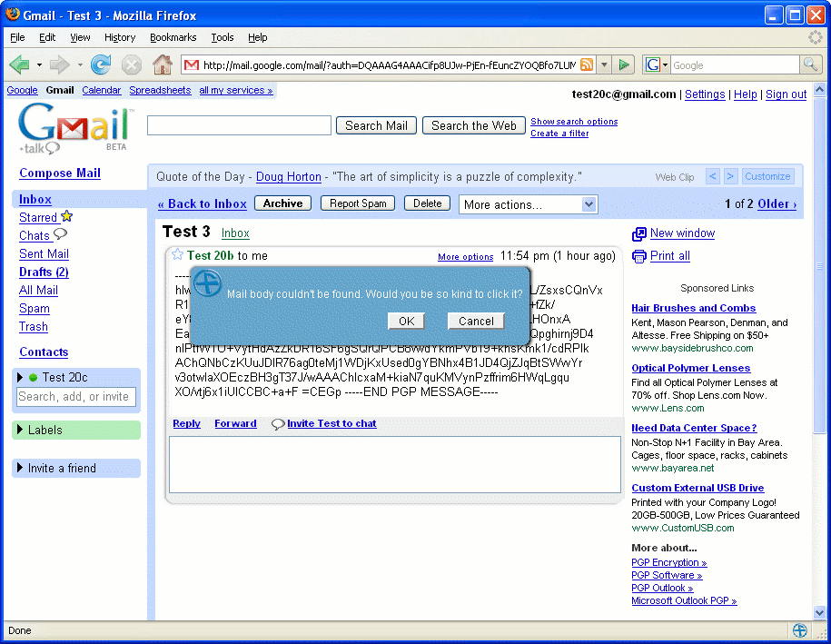The image size is (831, 644).
Task: Open the back button history dropdown
Action: click(39, 65)
